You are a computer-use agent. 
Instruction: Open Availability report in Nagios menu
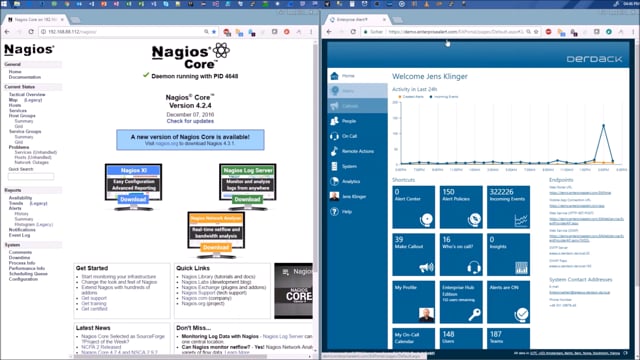[20, 198]
